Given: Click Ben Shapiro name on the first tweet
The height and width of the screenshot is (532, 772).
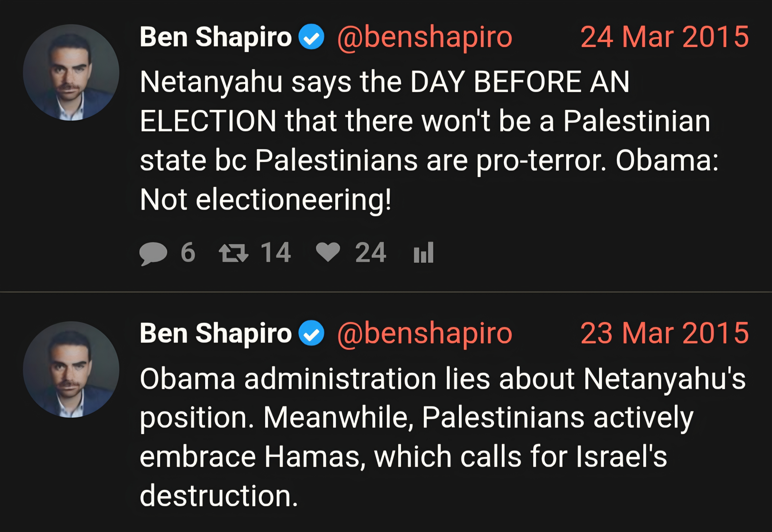Looking at the screenshot, I should 216,37.
